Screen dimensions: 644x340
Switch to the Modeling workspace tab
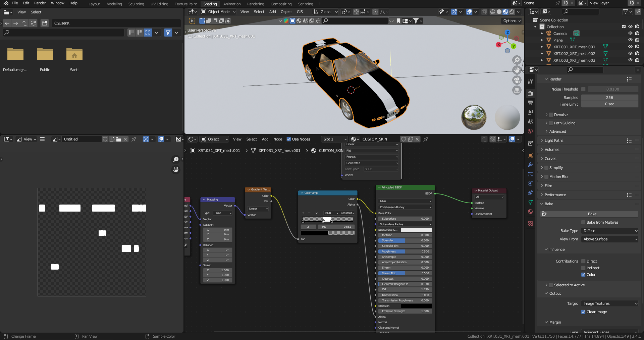click(x=114, y=4)
